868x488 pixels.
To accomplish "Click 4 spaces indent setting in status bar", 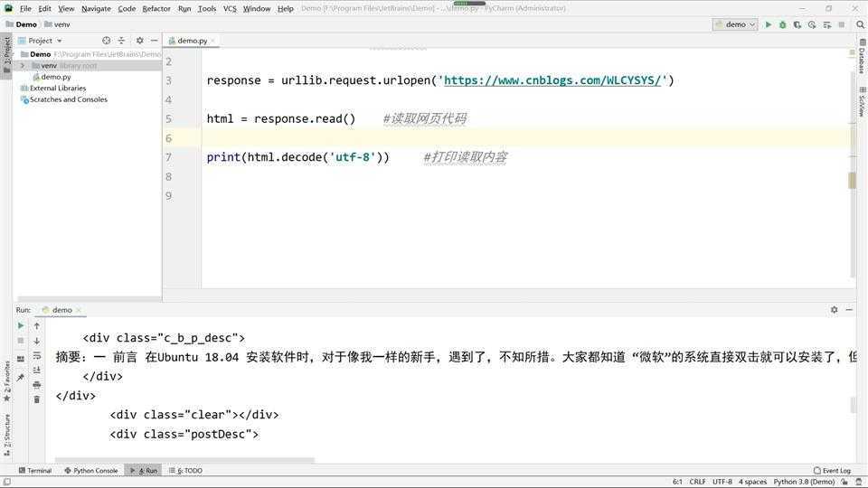I will click(x=752, y=482).
